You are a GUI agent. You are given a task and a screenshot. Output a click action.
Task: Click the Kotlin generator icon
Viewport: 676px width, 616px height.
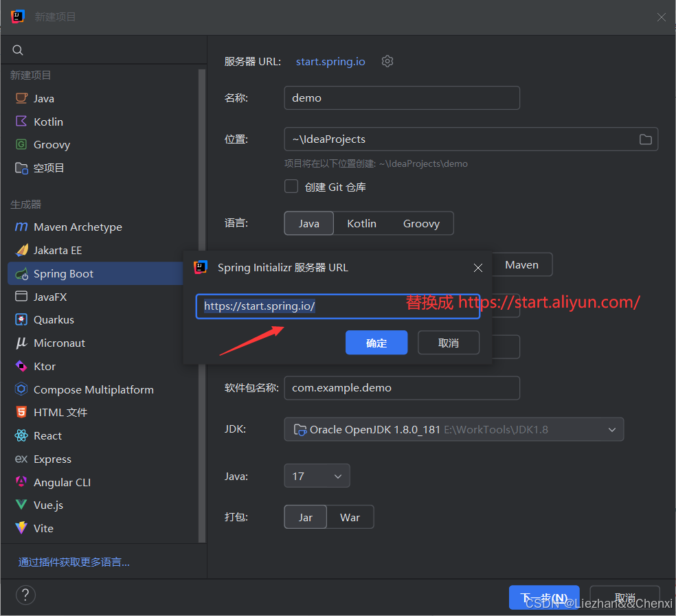pos(21,121)
